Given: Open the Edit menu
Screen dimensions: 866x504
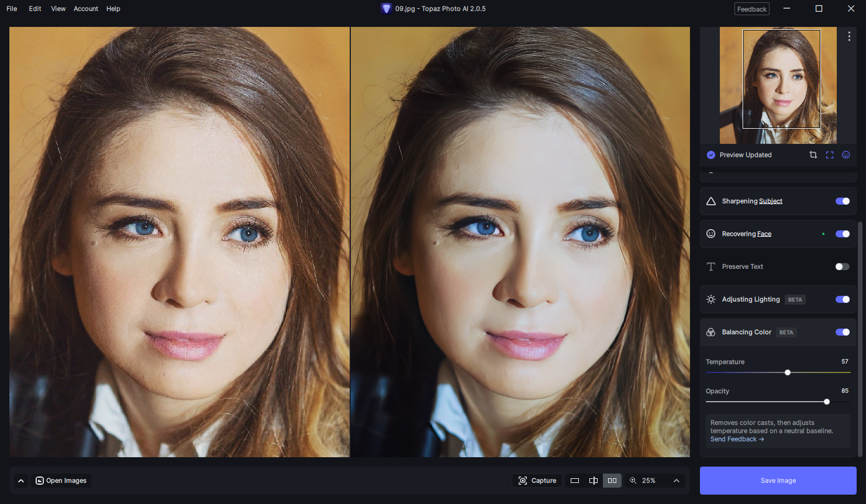Looking at the screenshot, I should (35, 9).
